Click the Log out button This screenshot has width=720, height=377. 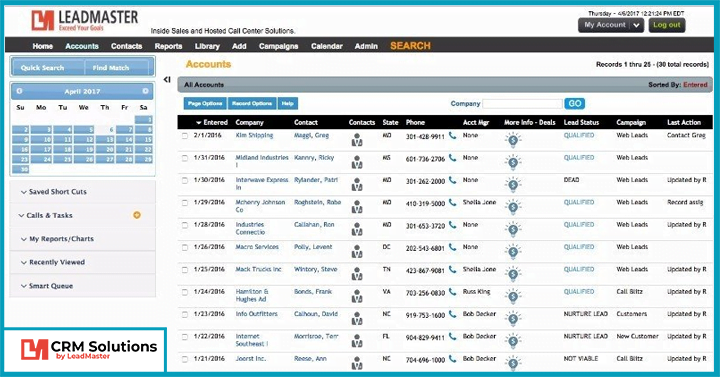667,25
